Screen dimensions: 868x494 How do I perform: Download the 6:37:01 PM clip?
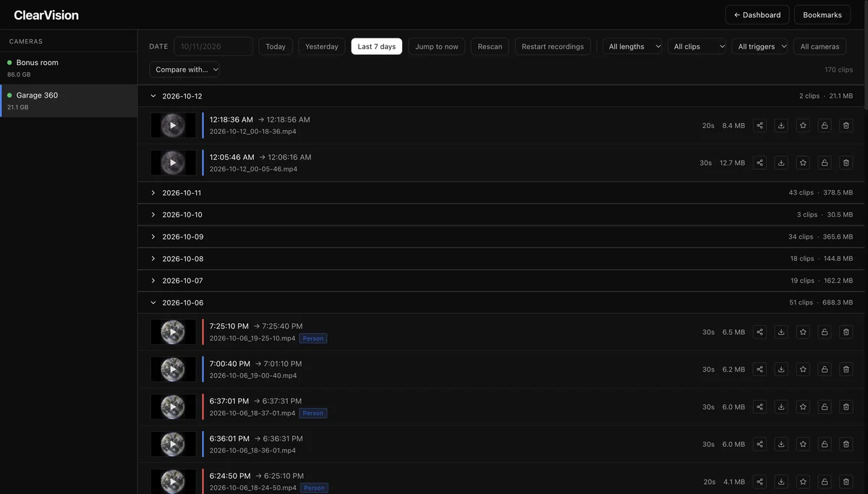click(781, 407)
